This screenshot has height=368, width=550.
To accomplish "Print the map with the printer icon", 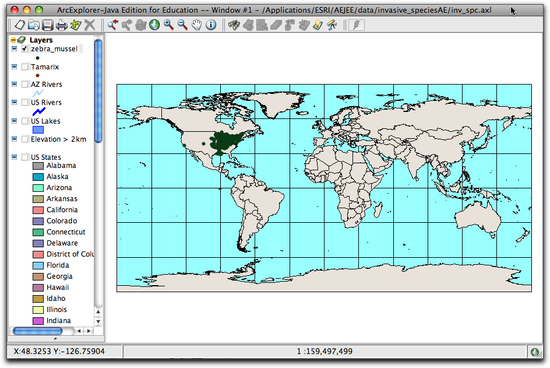I will pos(62,25).
